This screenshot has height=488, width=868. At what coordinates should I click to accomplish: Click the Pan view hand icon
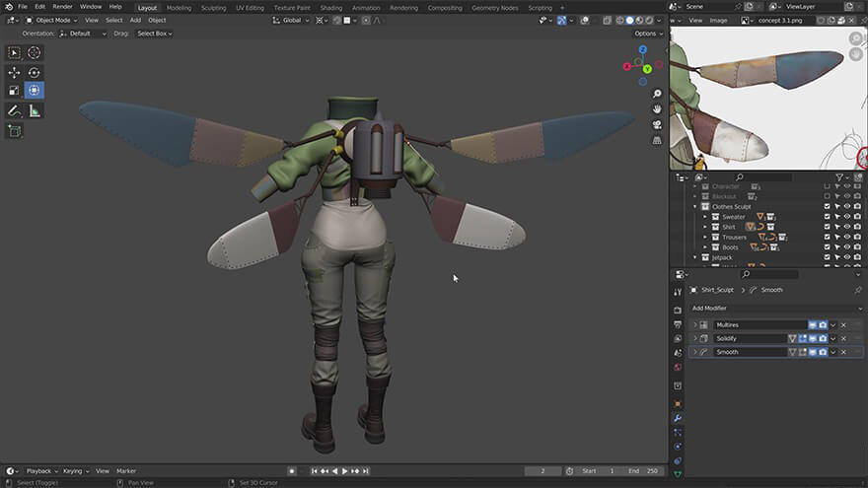657,109
